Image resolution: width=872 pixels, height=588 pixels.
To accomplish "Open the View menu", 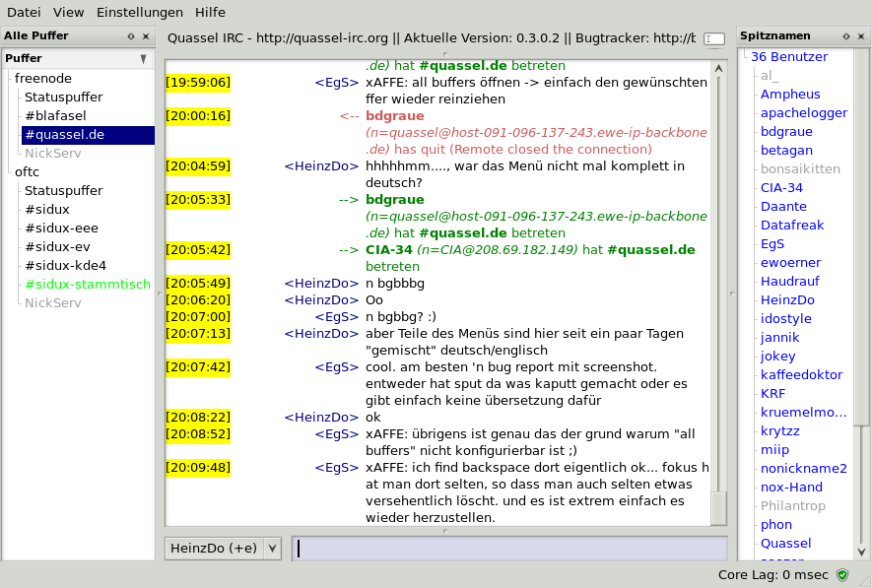I will [68, 12].
